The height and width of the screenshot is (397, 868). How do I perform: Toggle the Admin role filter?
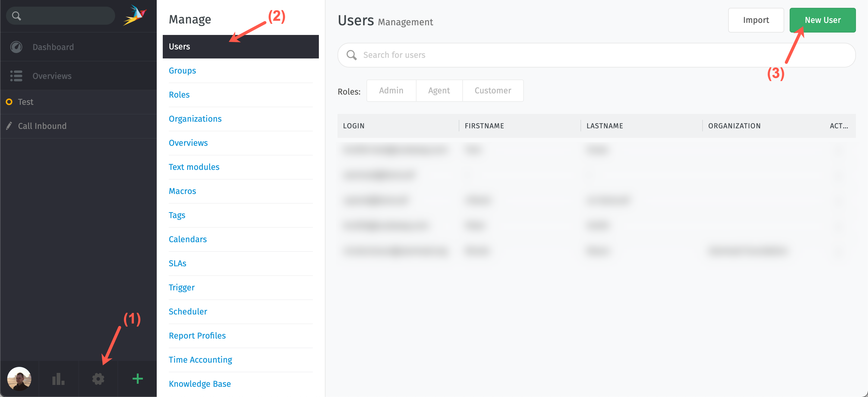pyautogui.click(x=391, y=91)
